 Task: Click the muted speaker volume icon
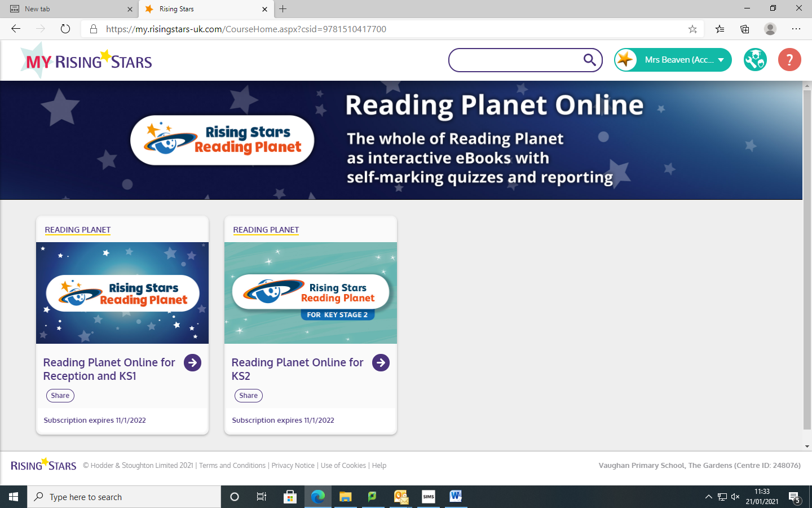735,497
